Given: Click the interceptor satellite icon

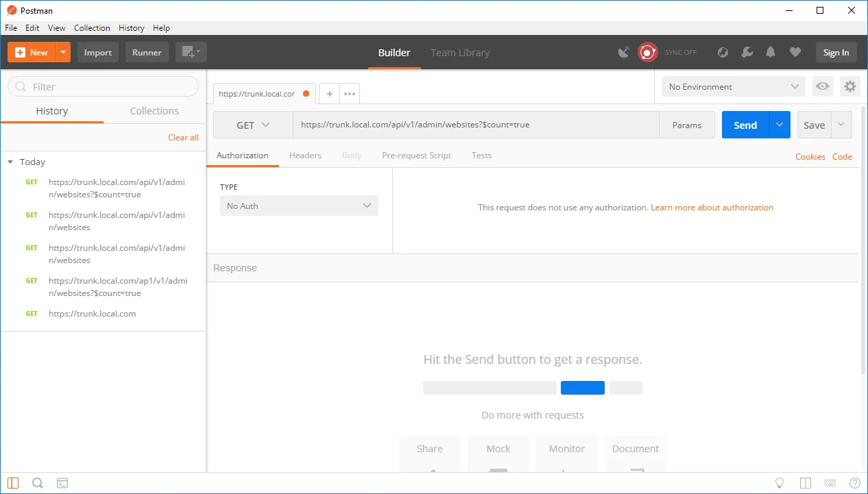Looking at the screenshot, I should coord(623,52).
